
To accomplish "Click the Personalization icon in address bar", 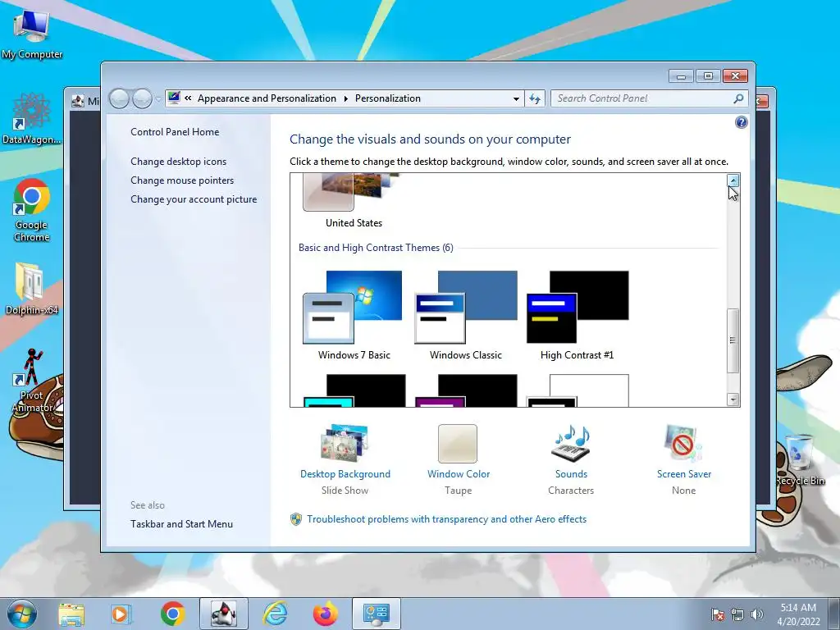I will pos(174,98).
